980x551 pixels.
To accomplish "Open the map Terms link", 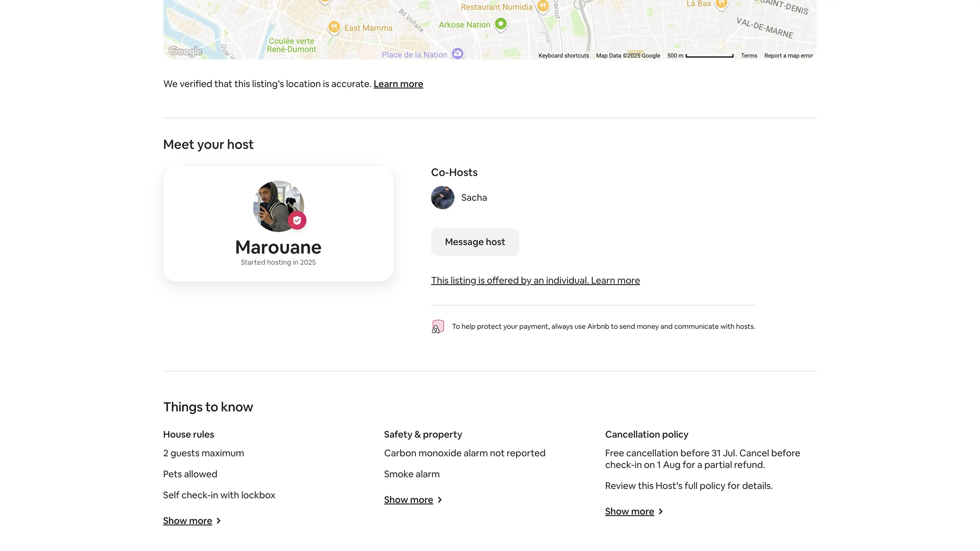I will (749, 56).
